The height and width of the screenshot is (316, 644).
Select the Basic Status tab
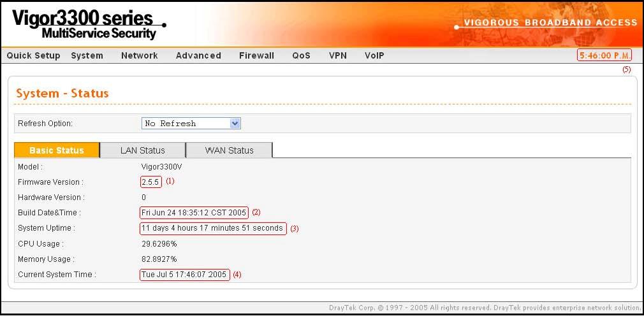(x=57, y=150)
